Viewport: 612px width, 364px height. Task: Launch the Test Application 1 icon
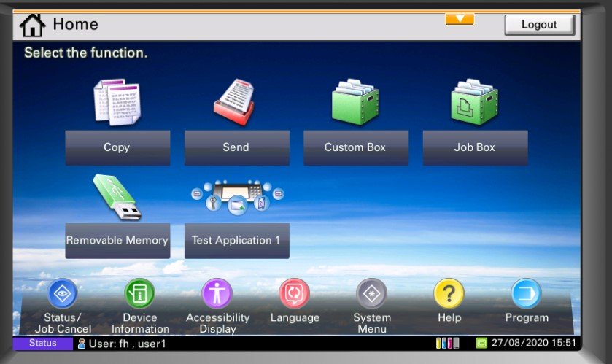236,198
